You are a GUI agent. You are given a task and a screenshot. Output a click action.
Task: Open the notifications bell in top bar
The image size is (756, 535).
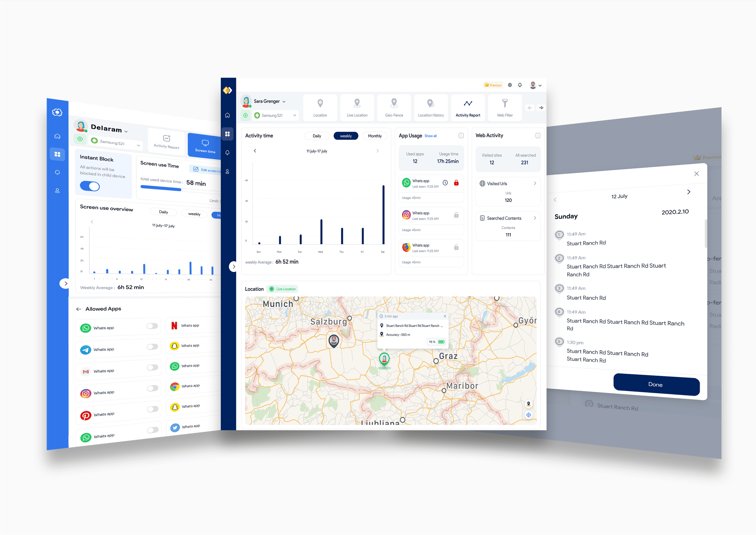(520, 85)
